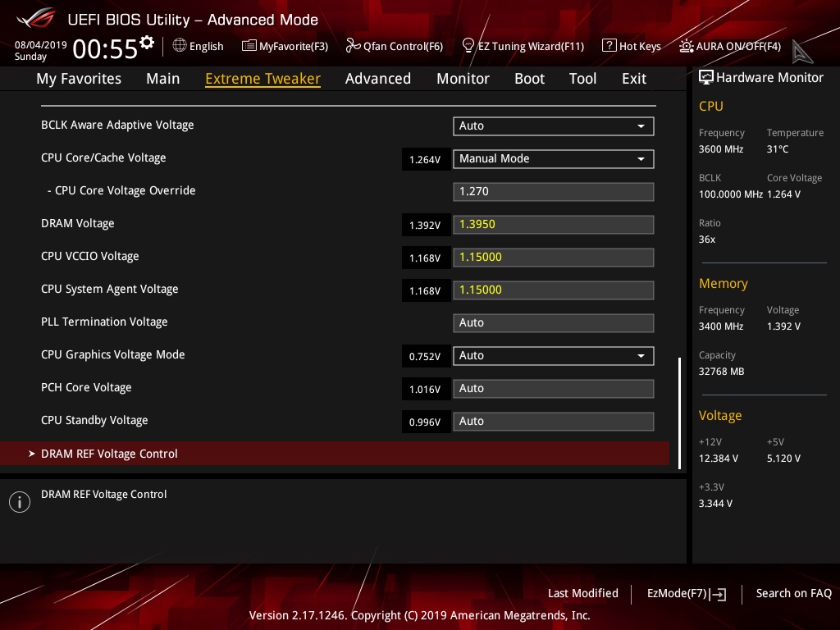Edit CPU Core Voltage Override field
840x630 pixels.
(x=554, y=192)
